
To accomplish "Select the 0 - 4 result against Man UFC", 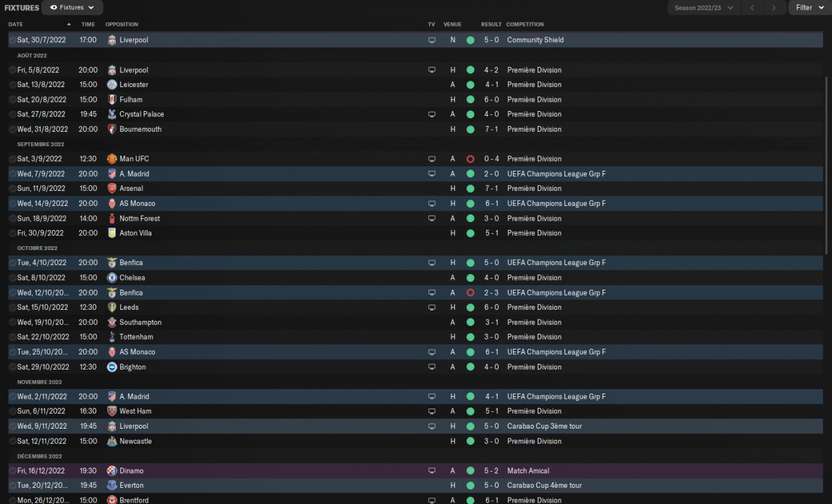I will [x=491, y=159].
